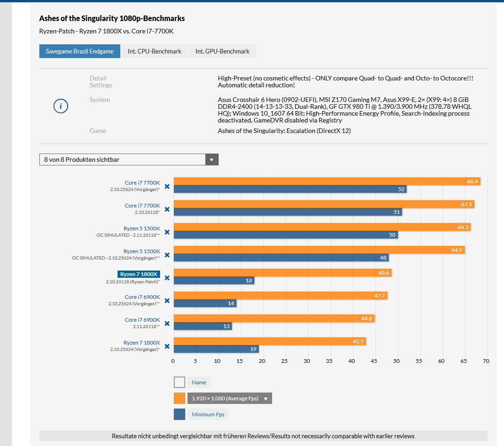504x446 pixels.
Task: Switch to Int. GPU-Benchmark tab
Action: tap(222, 51)
